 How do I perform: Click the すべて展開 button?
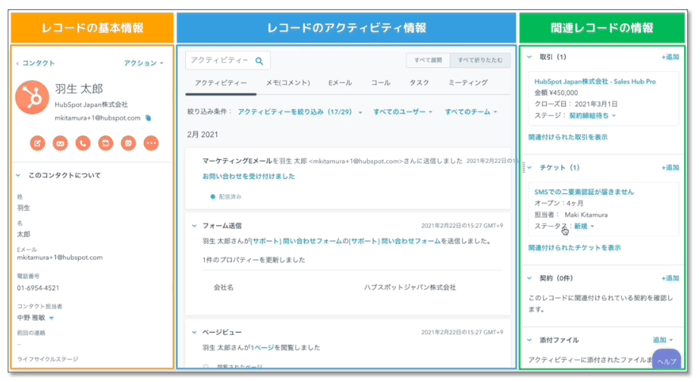pyautogui.click(x=428, y=60)
